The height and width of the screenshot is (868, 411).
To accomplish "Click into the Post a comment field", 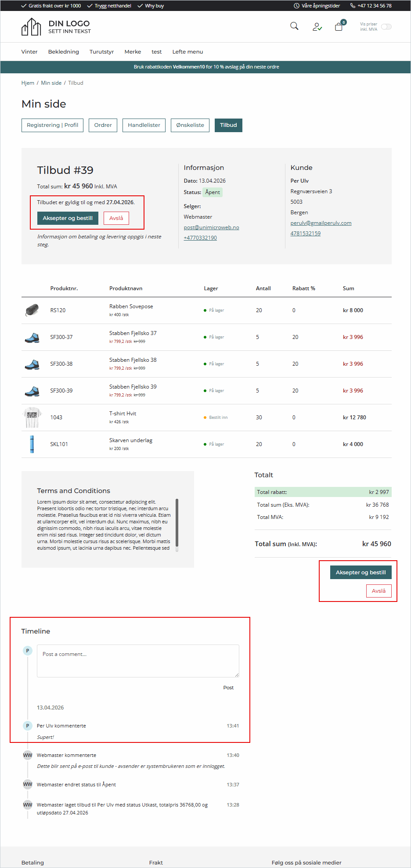I will click(138, 661).
